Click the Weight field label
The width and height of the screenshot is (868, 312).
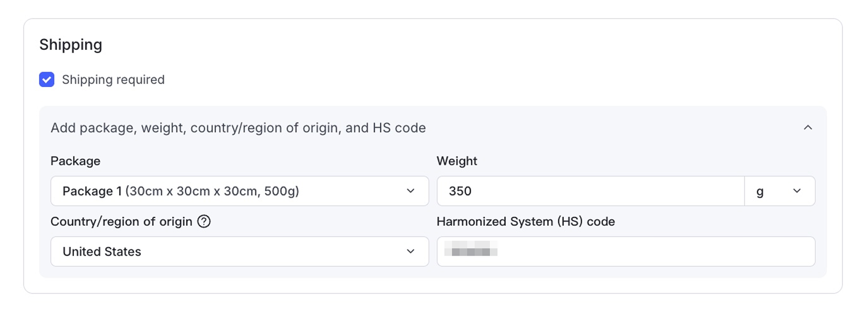tap(457, 161)
